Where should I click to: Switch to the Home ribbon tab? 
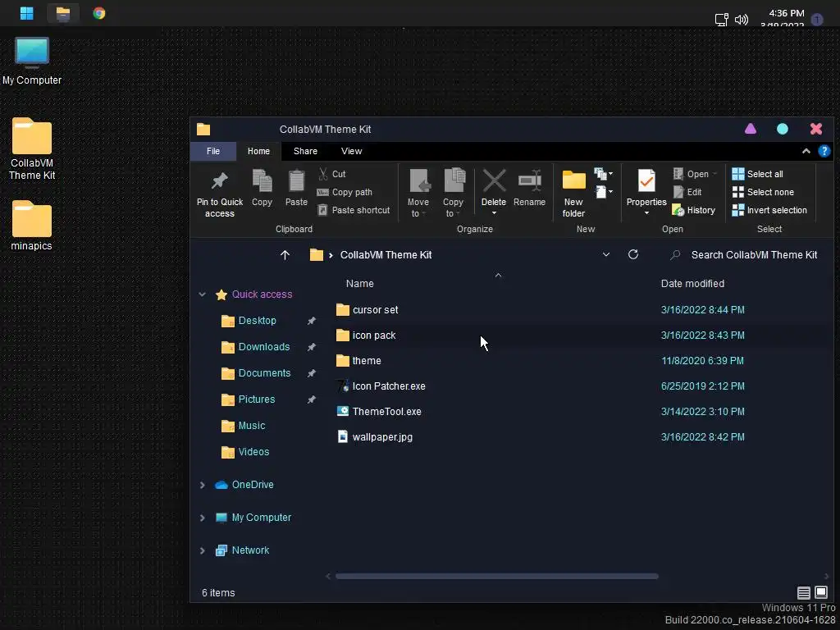(258, 151)
